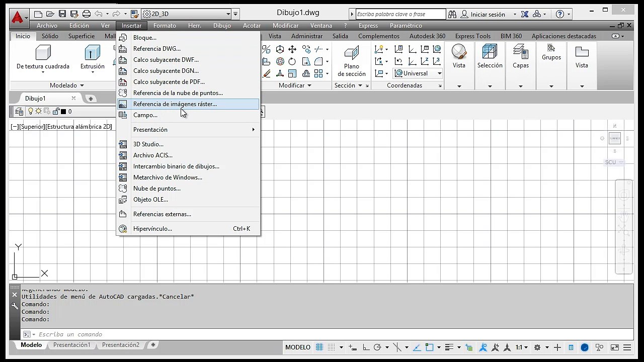Close the Dibujo1 drawing tab
Screen dimensions: 644x362
tap(73, 99)
